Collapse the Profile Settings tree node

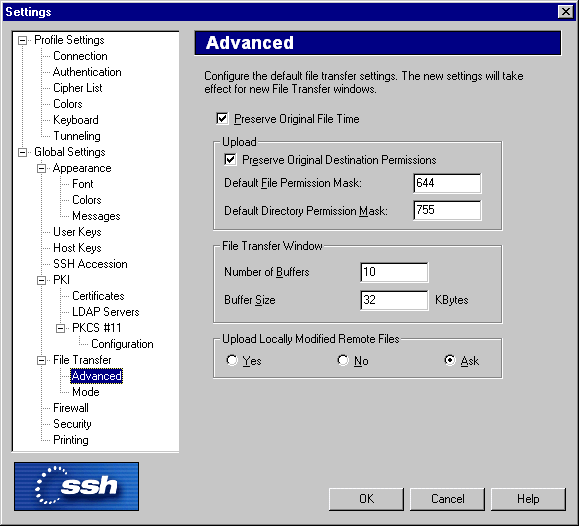(x=23, y=40)
